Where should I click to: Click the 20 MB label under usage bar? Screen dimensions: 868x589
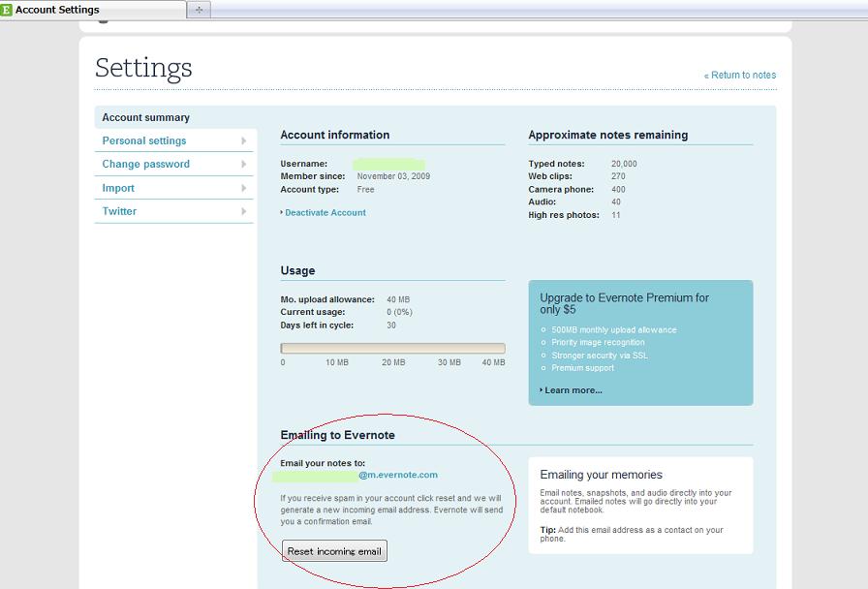coord(393,362)
